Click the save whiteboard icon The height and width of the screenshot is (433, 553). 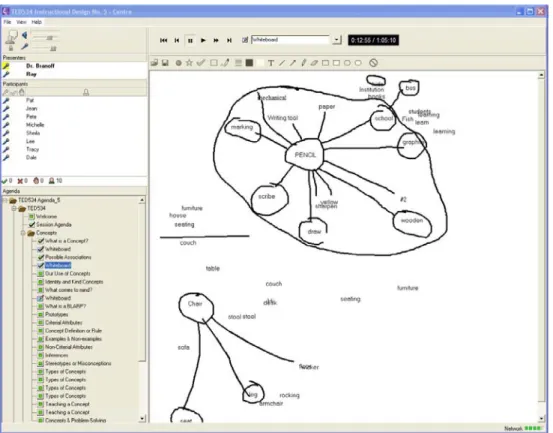tap(165, 63)
